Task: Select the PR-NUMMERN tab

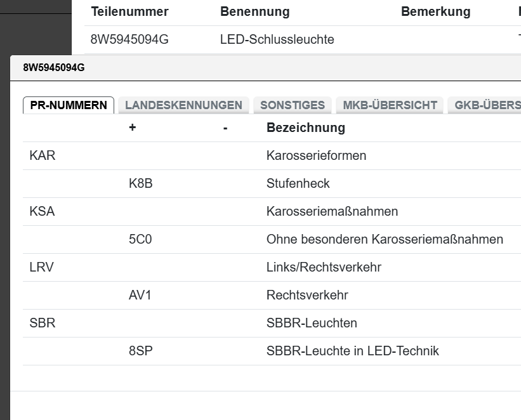Action: click(x=68, y=105)
